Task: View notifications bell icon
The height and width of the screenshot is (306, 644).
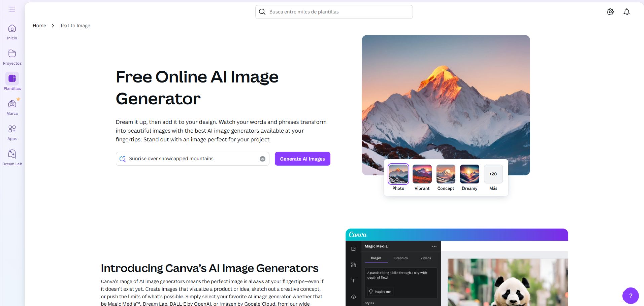Action: click(627, 12)
